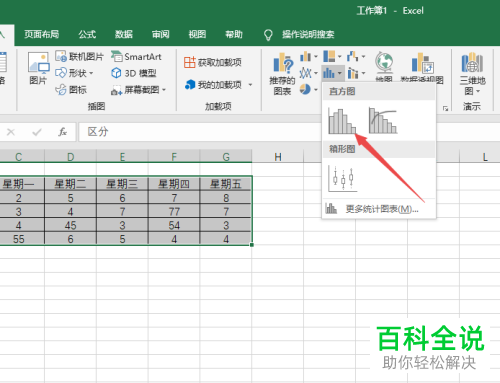Screen dimensions: 500x383
Task: Select column D header
Action: click(x=70, y=156)
